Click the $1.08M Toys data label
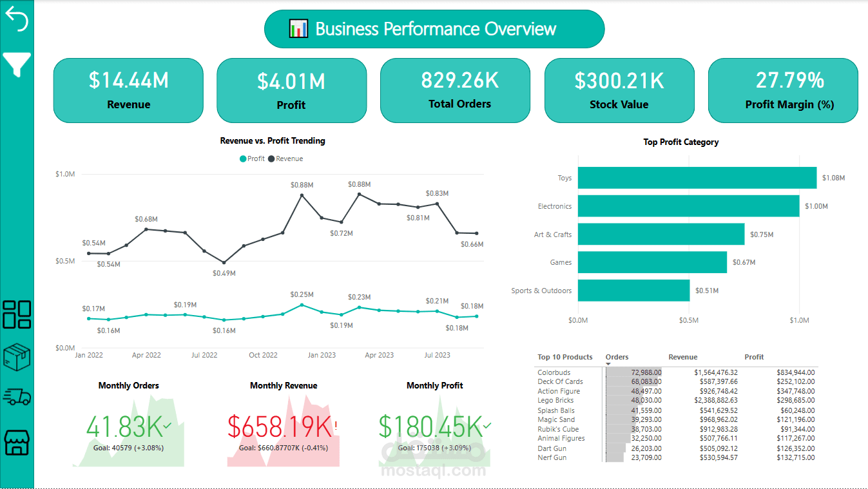868x489 pixels. (834, 178)
